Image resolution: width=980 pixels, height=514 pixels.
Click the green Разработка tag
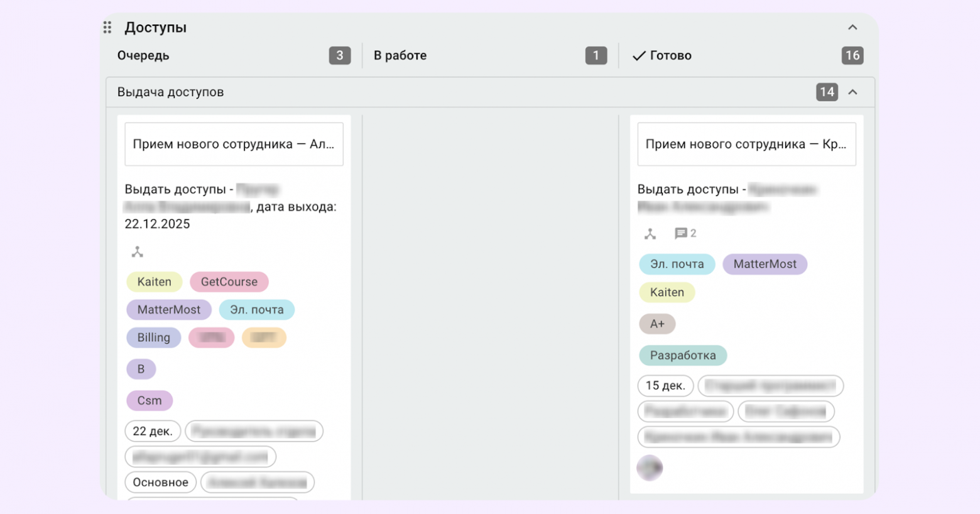pos(683,356)
